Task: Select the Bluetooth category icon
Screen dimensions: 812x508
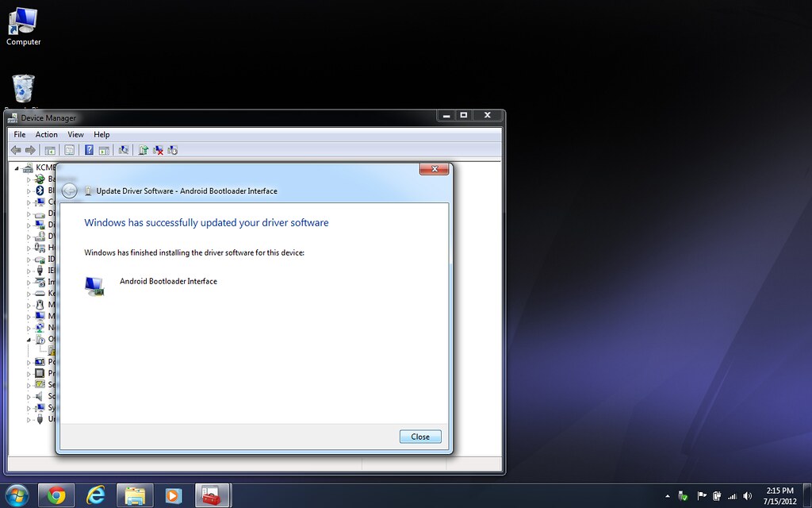Action: 40,190
